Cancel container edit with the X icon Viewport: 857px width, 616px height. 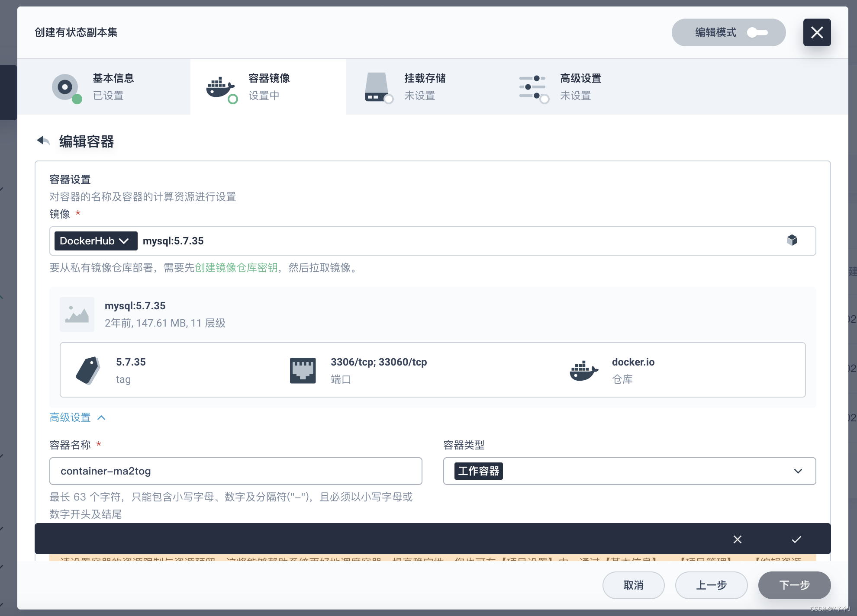[738, 539]
